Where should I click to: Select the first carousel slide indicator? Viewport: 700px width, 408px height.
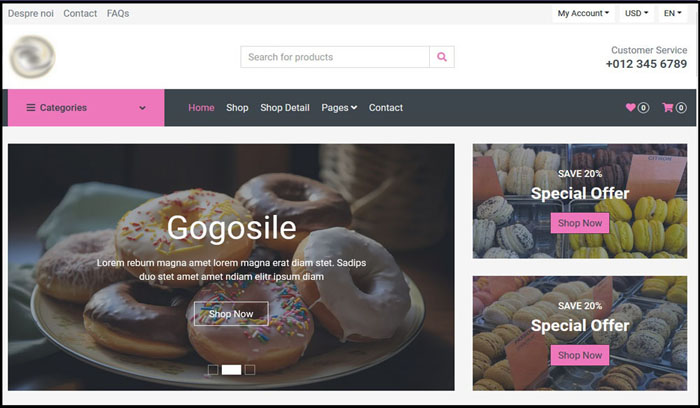click(x=213, y=370)
